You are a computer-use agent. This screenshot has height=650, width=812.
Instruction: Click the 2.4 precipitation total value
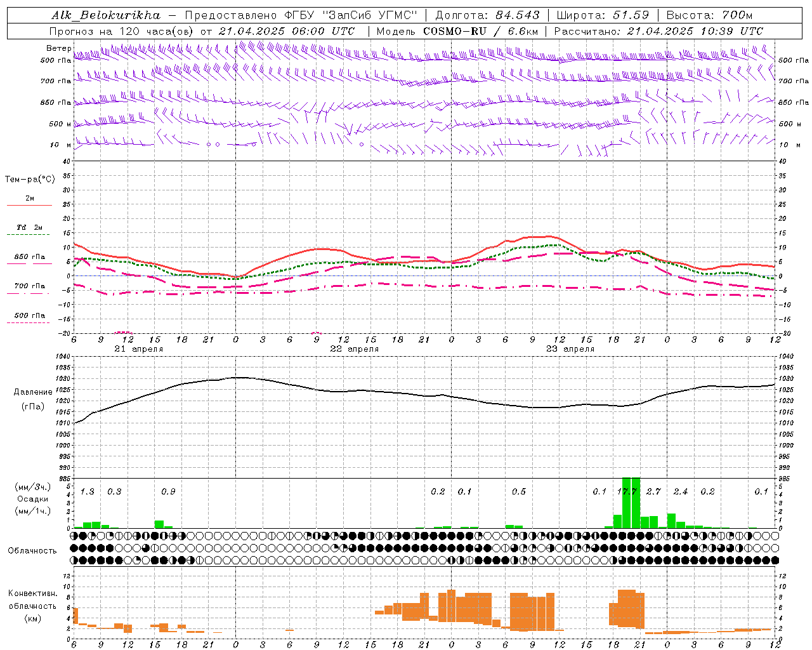(x=681, y=492)
